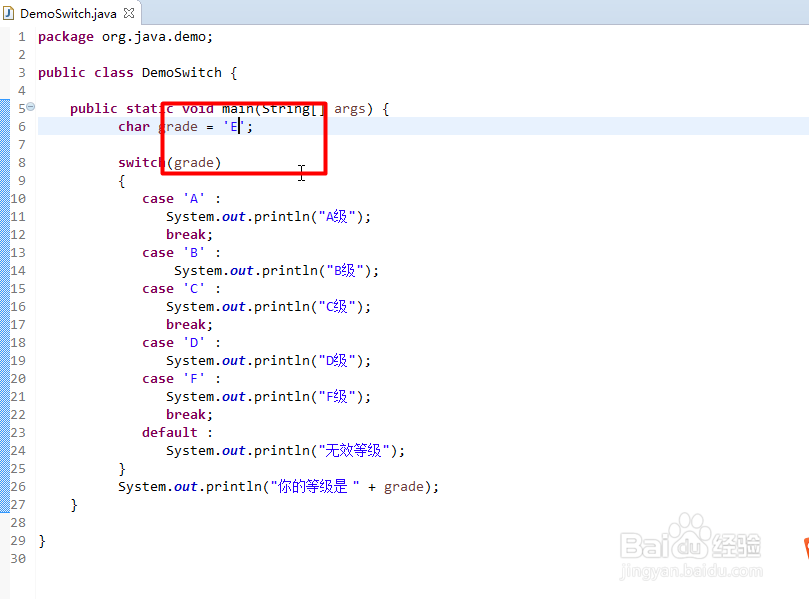Collapse the main method fold marker
Screen dimensions: 809x599
(x=31, y=107)
